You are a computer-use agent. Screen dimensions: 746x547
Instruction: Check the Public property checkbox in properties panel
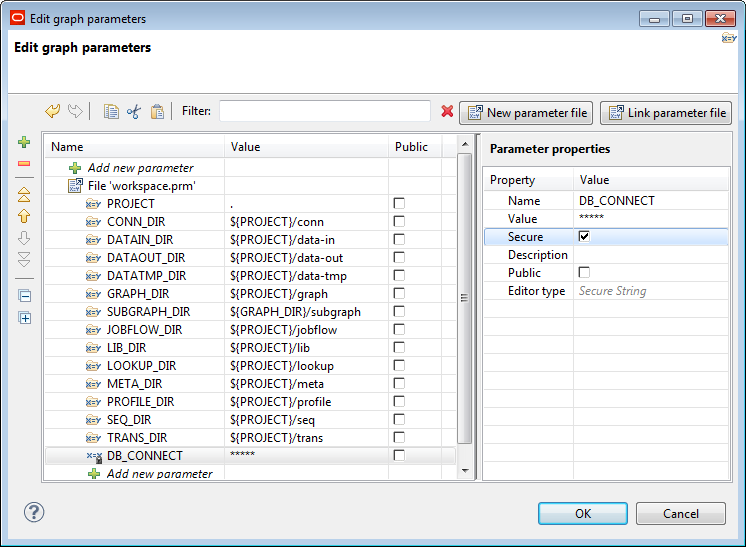click(x=584, y=272)
